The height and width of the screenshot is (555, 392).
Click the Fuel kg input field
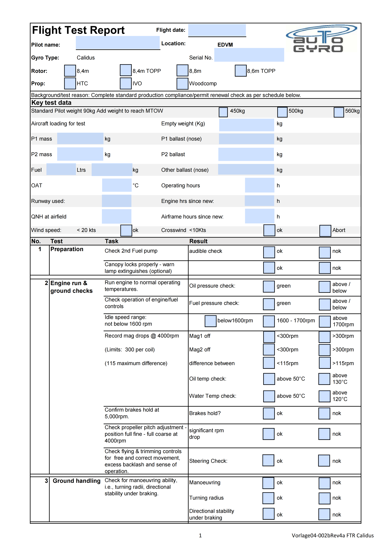[x=112, y=170]
